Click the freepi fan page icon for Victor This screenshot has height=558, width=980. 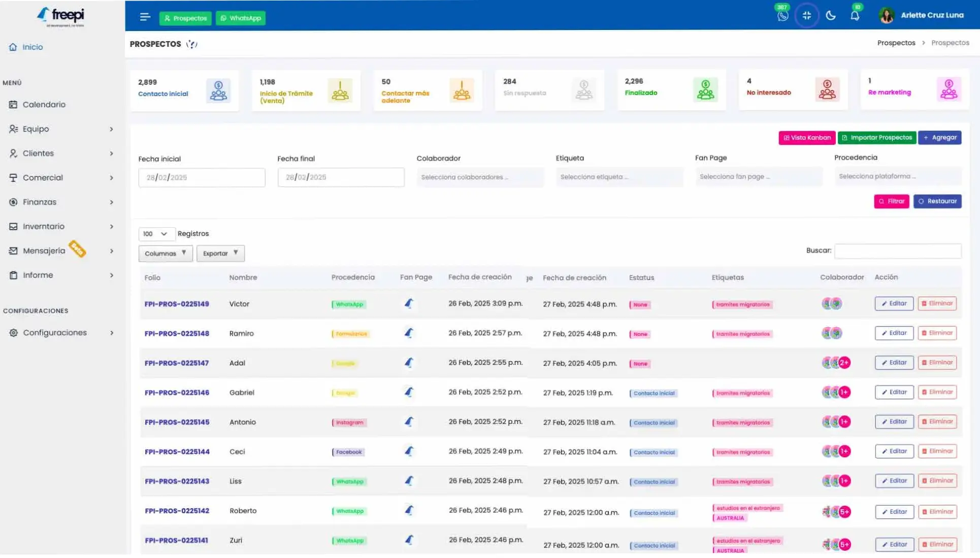tap(409, 304)
